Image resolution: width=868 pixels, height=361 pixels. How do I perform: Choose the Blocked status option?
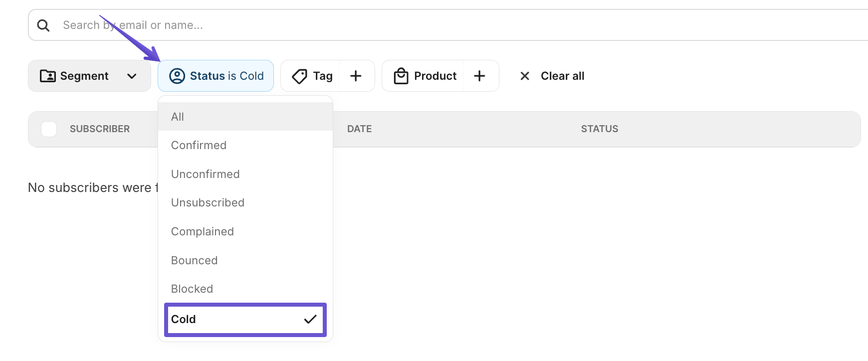coord(245,289)
